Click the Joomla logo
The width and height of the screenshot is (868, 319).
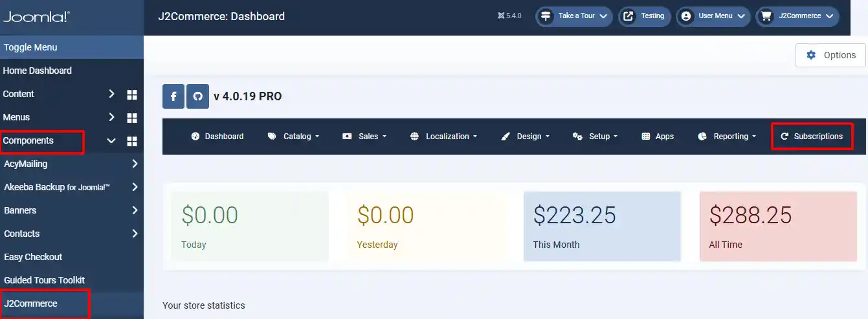pos(36,17)
